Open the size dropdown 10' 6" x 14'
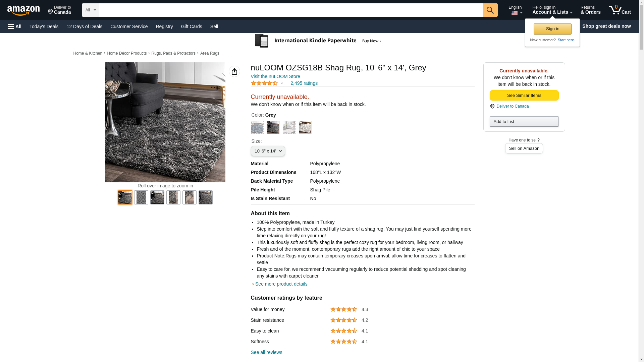644x362 pixels. (x=268, y=151)
